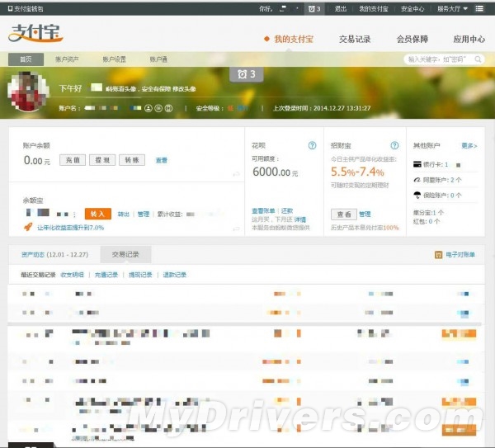Click the collapse arrow icon in 余额宝 panel

236,229
